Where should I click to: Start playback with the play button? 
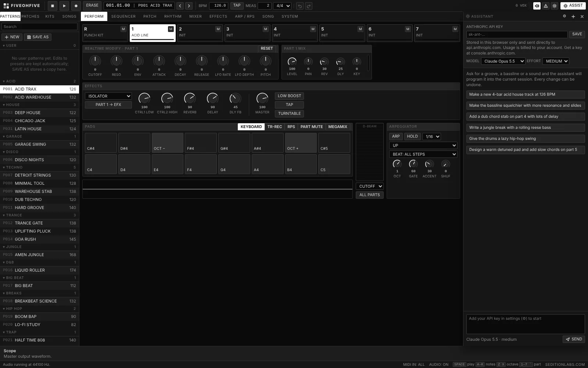[64, 6]
